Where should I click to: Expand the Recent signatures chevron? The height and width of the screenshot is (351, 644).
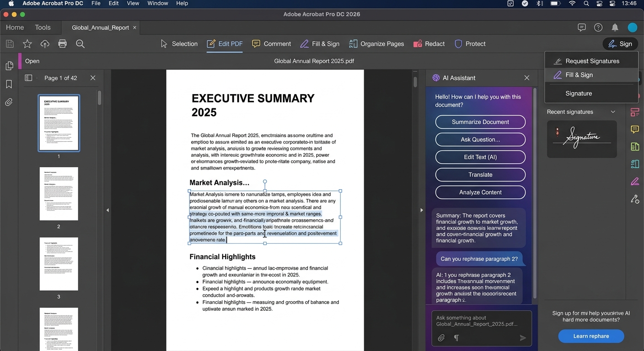(613, 112)
